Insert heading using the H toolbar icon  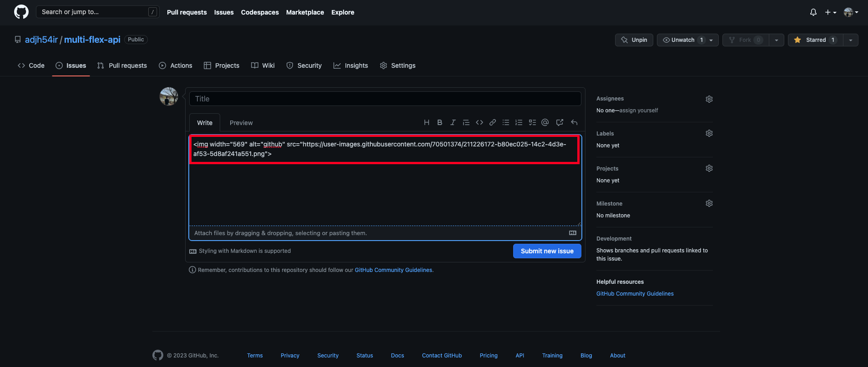click(426, 122)
